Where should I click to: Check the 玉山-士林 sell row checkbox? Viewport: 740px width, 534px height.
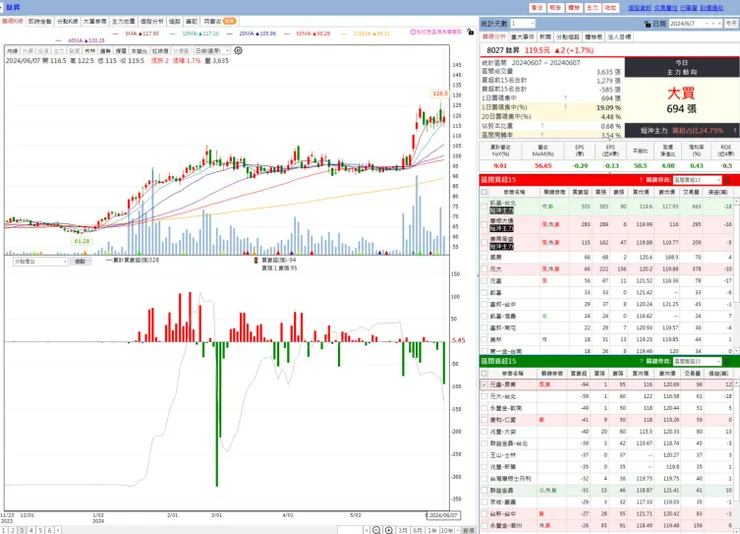pyautogui.click(x=484, y=455)
